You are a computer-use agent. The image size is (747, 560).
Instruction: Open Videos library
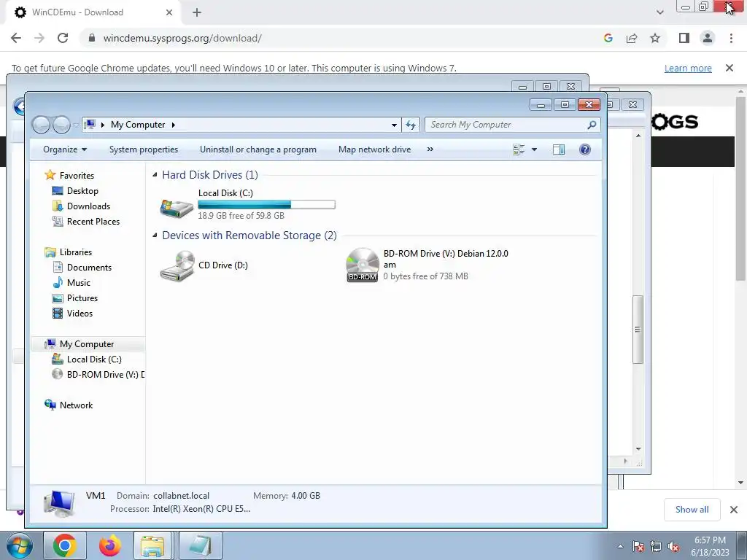(x=80, y=314)
